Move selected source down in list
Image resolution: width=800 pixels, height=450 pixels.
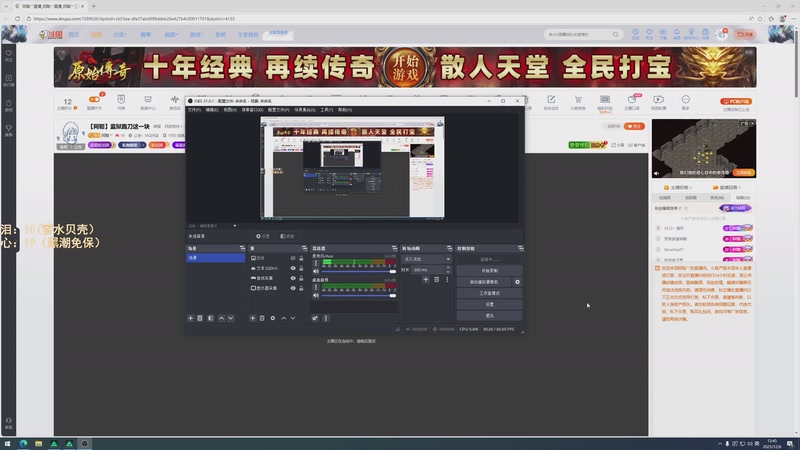(x=293, y=318)
